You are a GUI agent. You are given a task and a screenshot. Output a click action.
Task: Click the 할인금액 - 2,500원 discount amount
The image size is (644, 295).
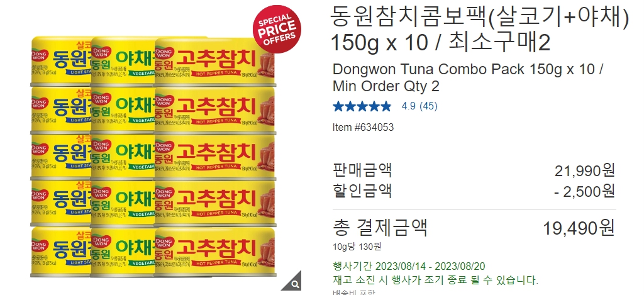[583, 191]
